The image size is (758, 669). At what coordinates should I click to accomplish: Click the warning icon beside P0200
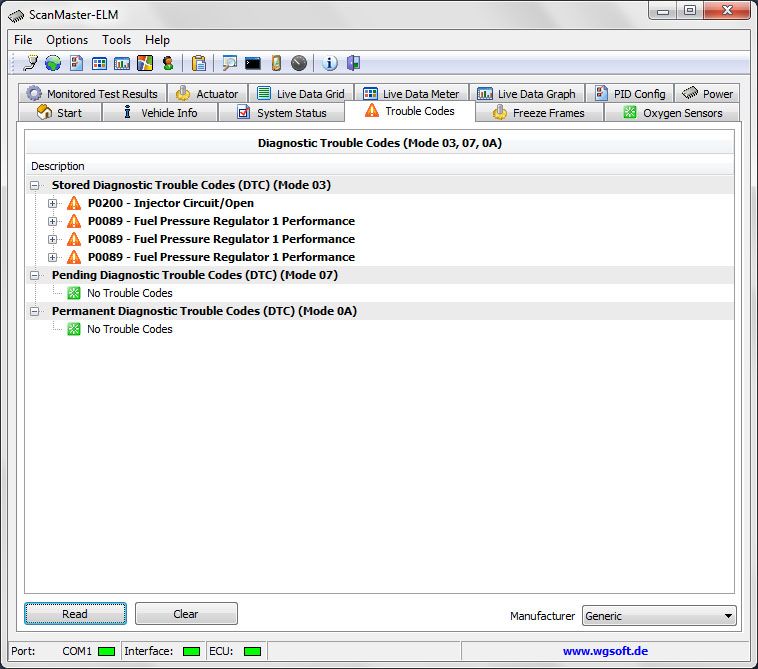73,204
